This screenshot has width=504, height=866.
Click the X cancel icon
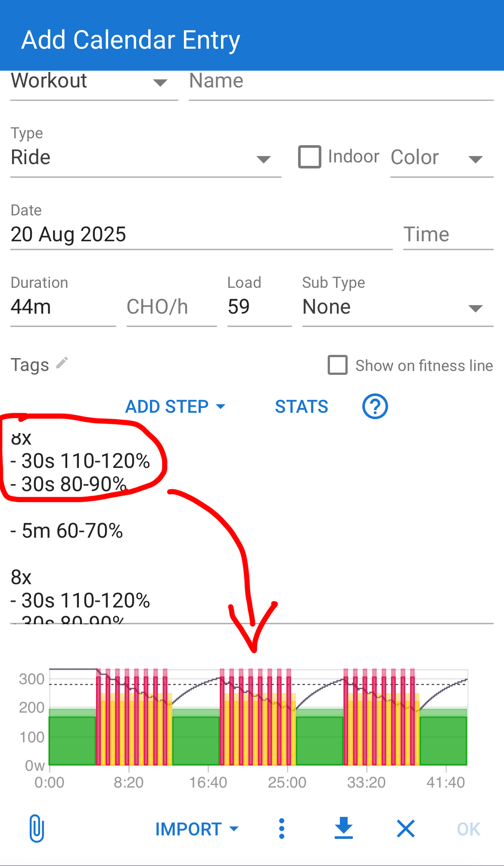405,829
